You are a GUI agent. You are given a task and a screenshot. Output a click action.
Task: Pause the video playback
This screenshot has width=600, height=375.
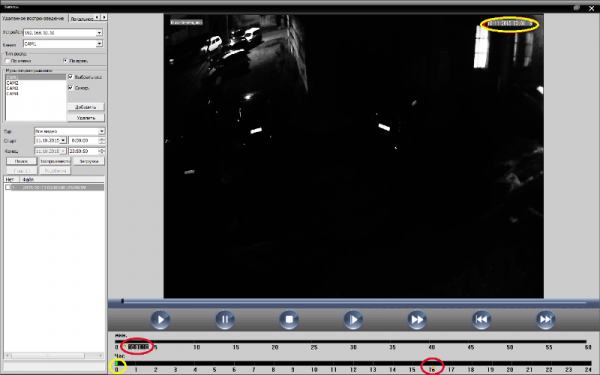225,320
